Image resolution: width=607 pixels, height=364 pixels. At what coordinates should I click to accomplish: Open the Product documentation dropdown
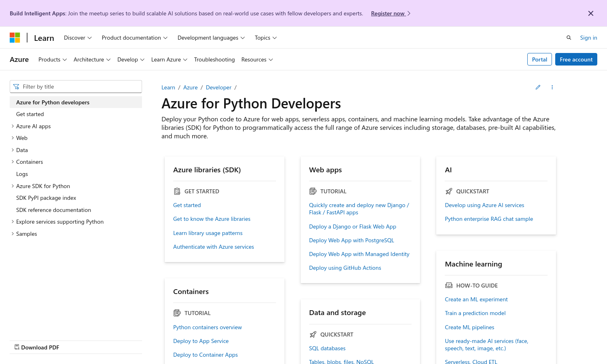click(134, 38)
